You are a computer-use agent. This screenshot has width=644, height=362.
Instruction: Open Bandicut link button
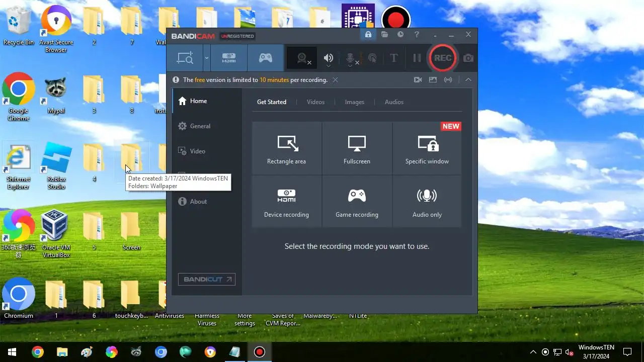pyautogui.click(x=207, y=280)
